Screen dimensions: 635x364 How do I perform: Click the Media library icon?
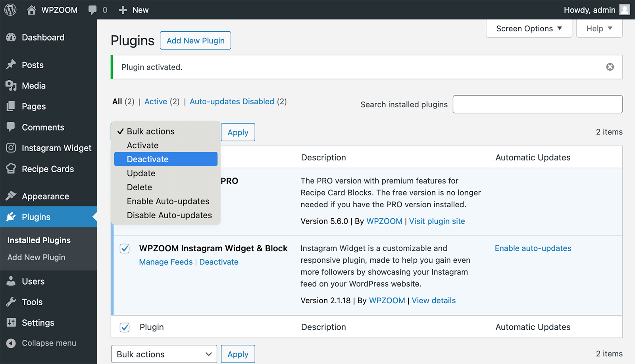point(11,85)
